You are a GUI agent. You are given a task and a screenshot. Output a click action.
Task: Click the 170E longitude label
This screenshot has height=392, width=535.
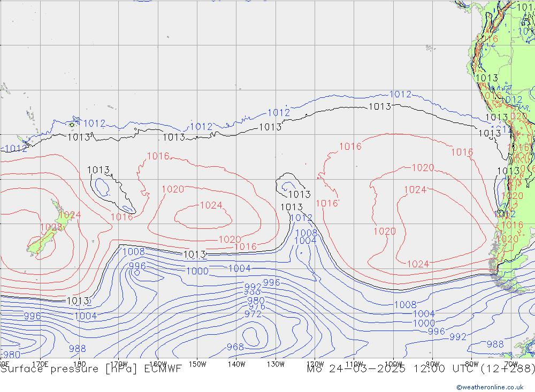coord(40,364)
